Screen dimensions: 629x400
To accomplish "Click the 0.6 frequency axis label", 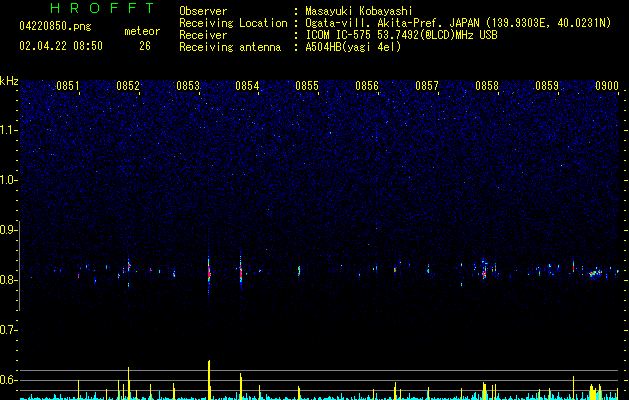I will [8, 380].
